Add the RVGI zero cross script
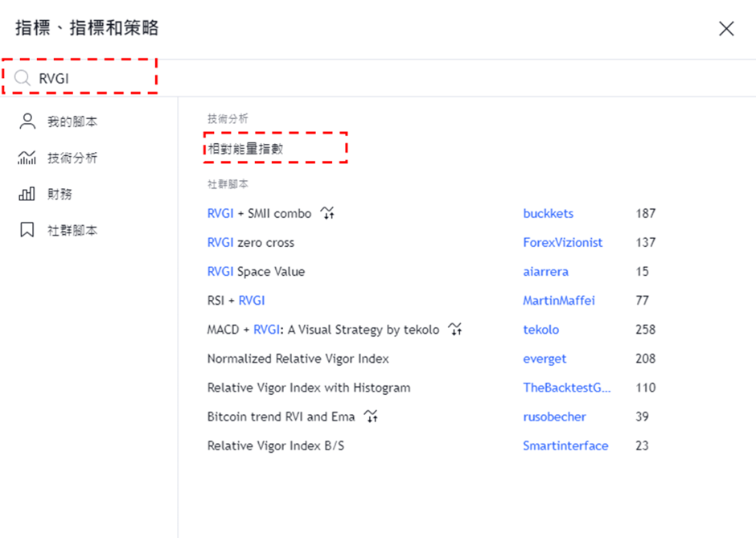756x538 pixels. pyautogui.click(x=251, y=242)
